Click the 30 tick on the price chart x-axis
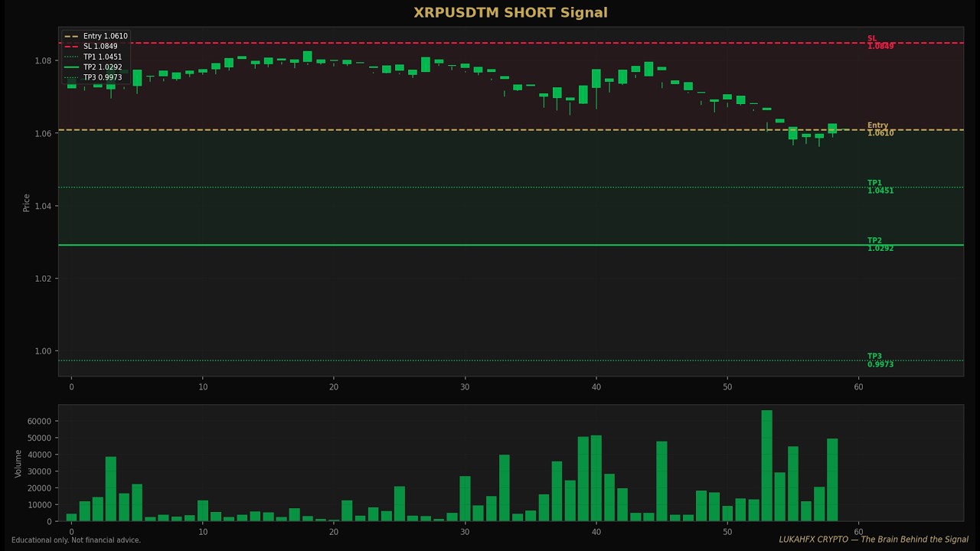 coord(465,387)
